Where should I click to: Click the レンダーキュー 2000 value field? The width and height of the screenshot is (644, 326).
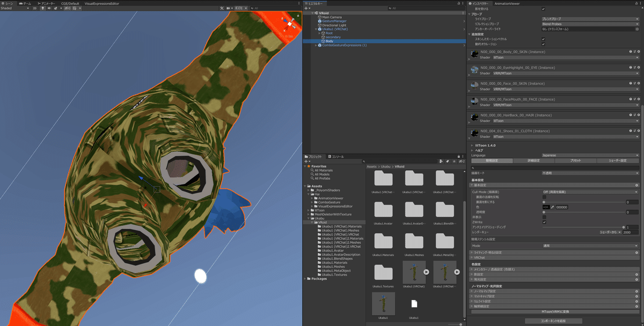pos(631,232)
